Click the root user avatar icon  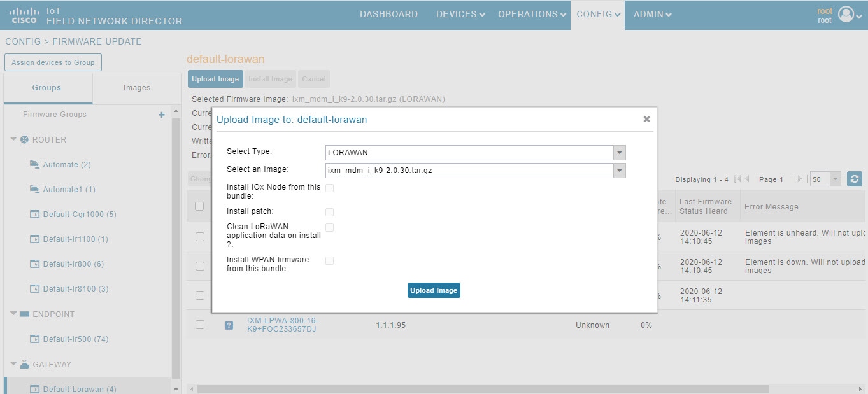846,15
